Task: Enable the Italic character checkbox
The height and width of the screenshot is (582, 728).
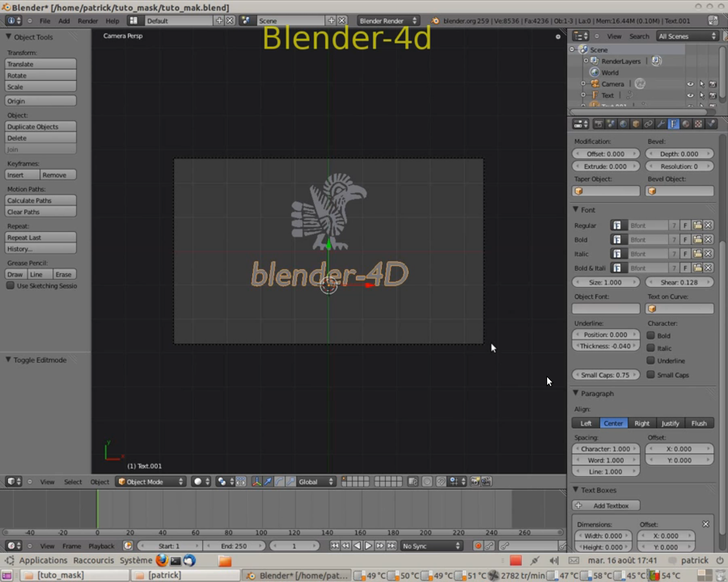Action: tap(651, 348)
